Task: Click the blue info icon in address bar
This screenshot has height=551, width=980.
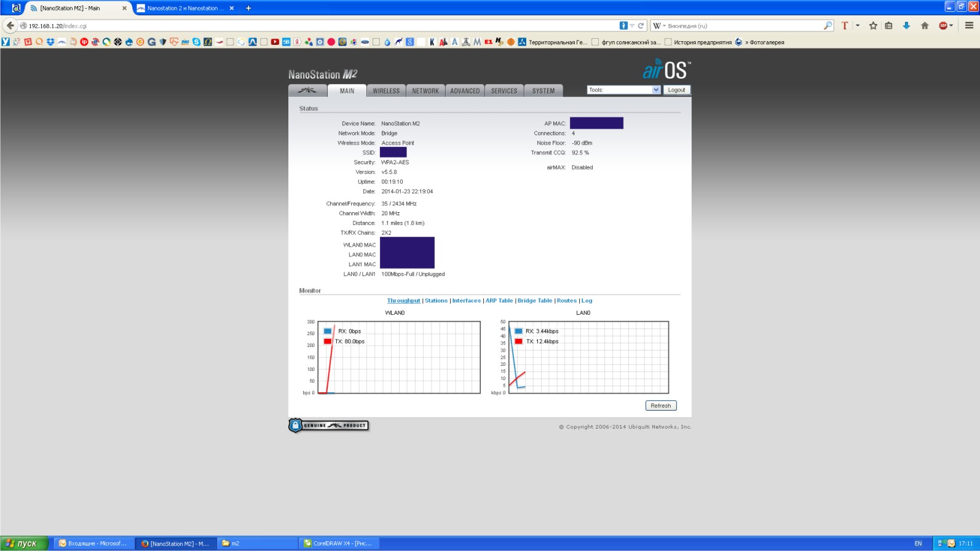Action: coord(623,26)
